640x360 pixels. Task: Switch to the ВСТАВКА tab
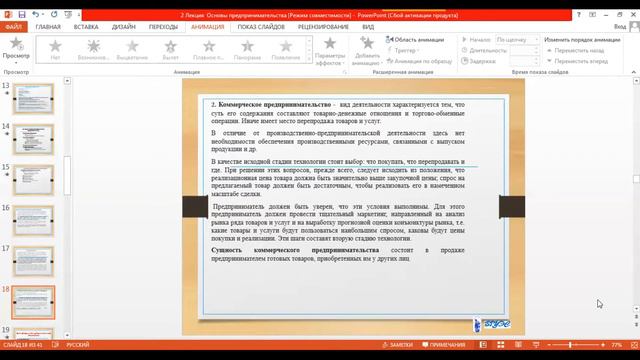pos(86,27)
